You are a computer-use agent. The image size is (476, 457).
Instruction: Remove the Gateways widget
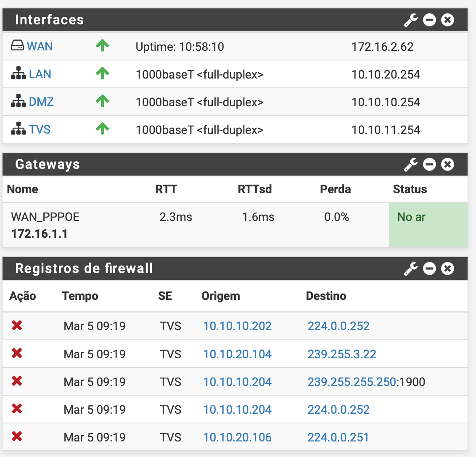point(448,164)
